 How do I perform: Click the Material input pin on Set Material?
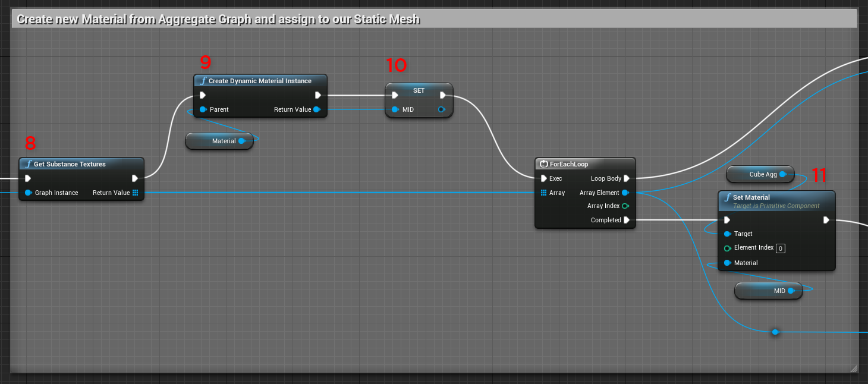(727, 263)
